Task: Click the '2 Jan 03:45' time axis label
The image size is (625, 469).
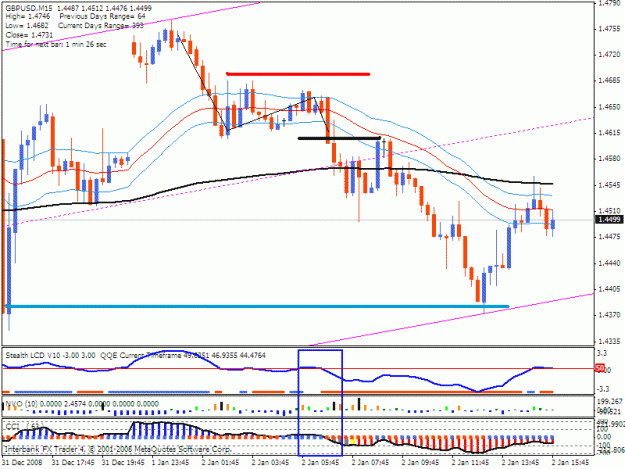Action: [270, 463]
